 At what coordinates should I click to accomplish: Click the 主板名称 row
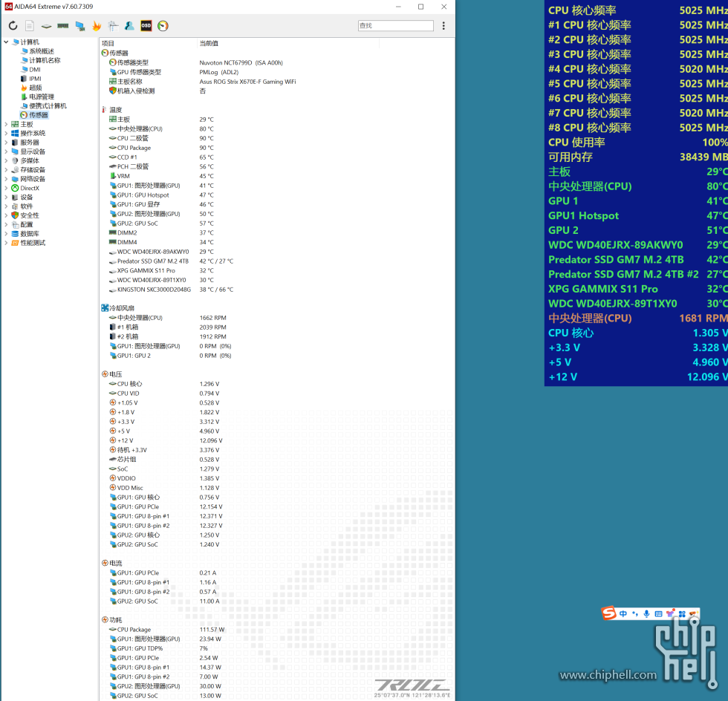276,82
